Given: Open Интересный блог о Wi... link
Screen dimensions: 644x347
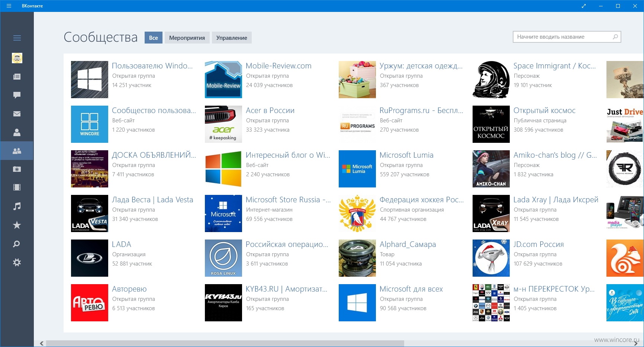Looking at the screenshot, I should coord(288,155).
